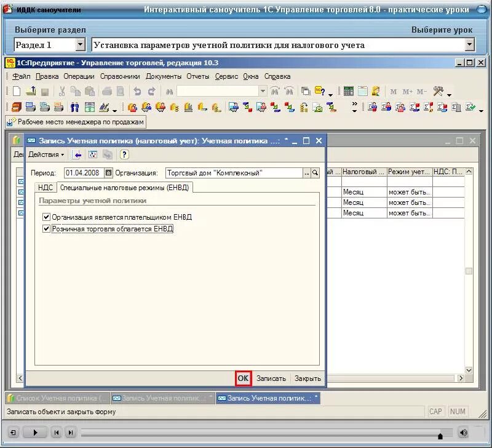Open Help question mark icon in record form
492x448 pixels.
click(x=124, y=154)
